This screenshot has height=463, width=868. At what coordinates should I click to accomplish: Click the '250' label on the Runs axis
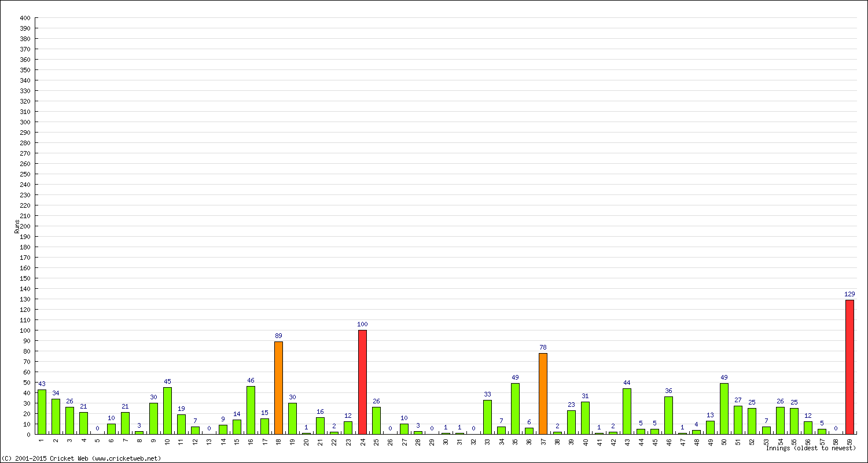(24, 174)
